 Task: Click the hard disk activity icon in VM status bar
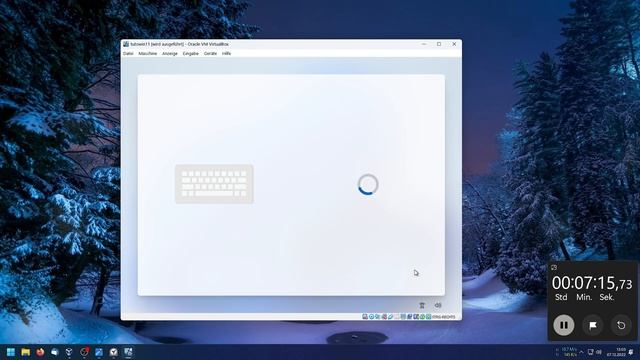coord(365,317)
